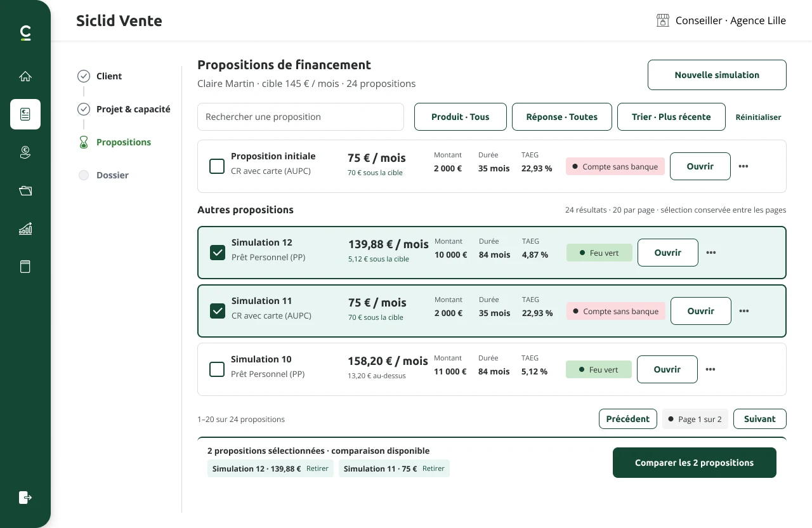Open more options for Simulation 12

pyautogui.click(x=711, y=253)
